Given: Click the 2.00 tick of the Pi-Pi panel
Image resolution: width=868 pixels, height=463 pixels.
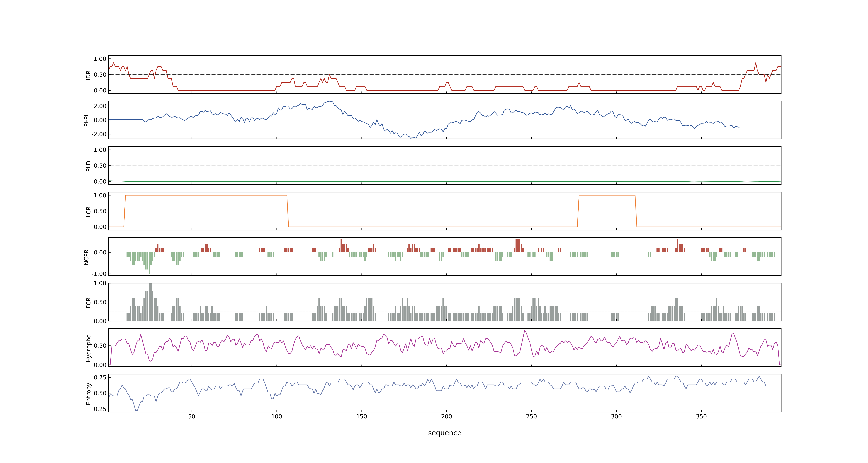Looking at the screenshot, I should pyautogui.click(x=100, y=106).
